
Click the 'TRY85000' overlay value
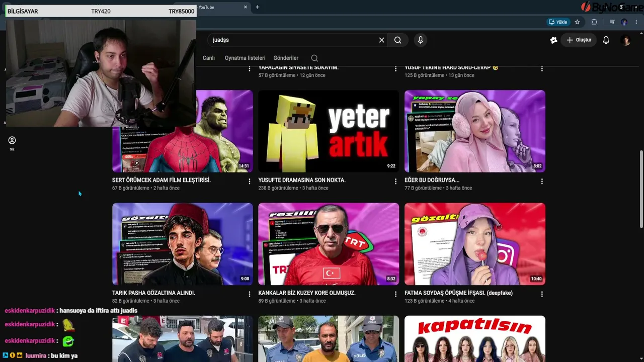[x=181, y=11]
